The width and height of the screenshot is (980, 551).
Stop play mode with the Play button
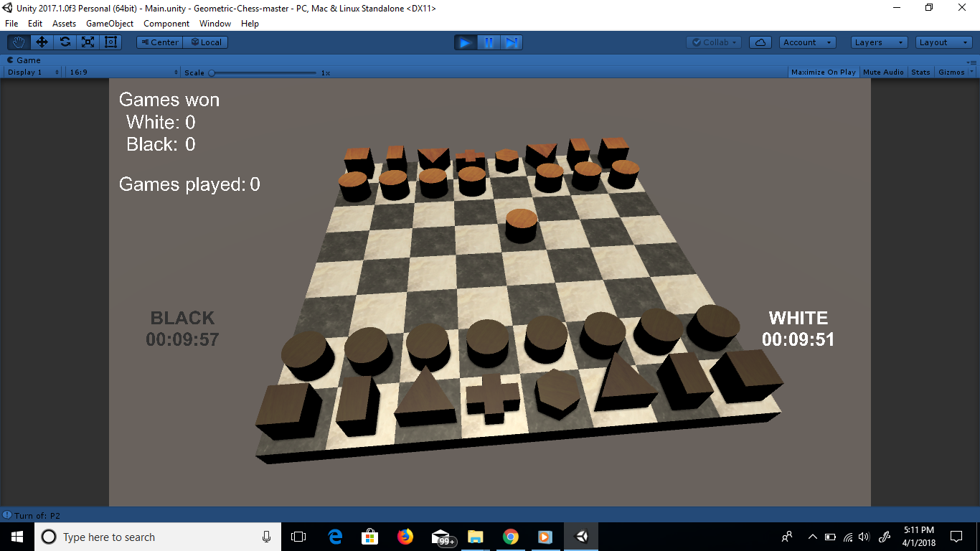point(465,42)
